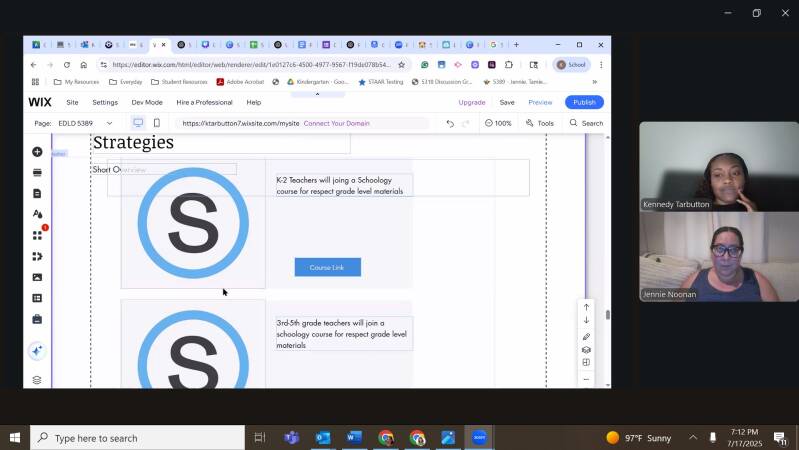
Task: Expand the Page EDLD 5389 dropdown
Action: pyautogui.click(x=109, y=123)
